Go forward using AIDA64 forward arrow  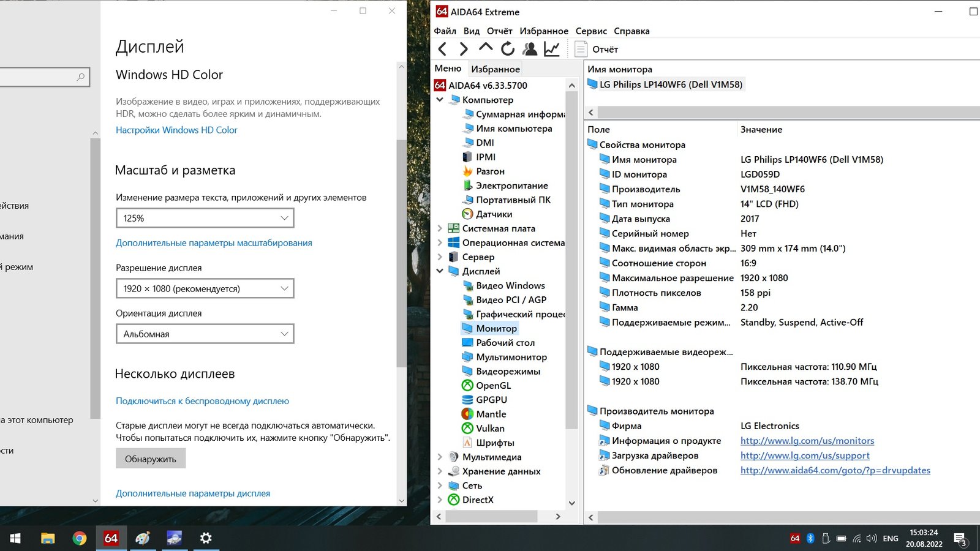pos(464,49)
